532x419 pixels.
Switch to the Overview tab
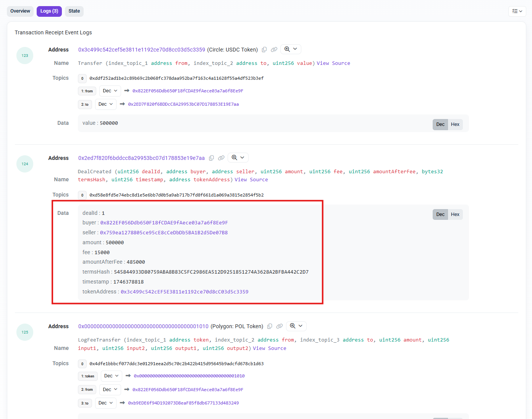click(20, 11)
